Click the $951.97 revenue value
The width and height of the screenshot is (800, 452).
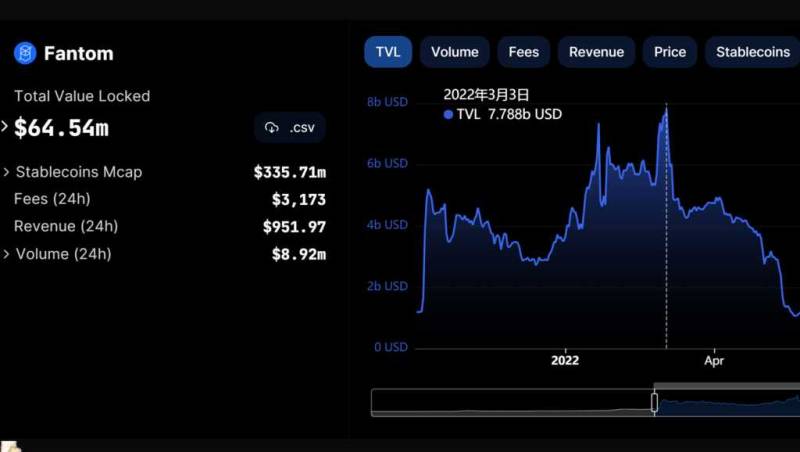pyautogui.click(x=294, y=227)
